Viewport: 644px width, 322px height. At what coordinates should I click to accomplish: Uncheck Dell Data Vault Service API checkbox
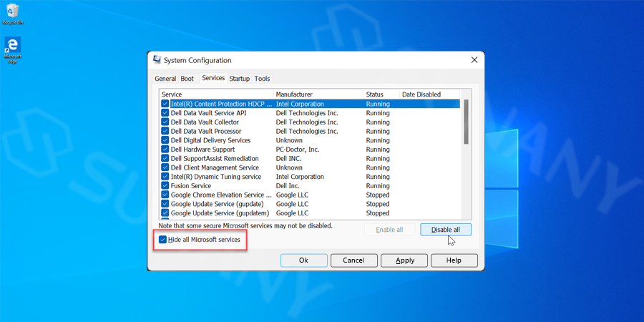165,113
